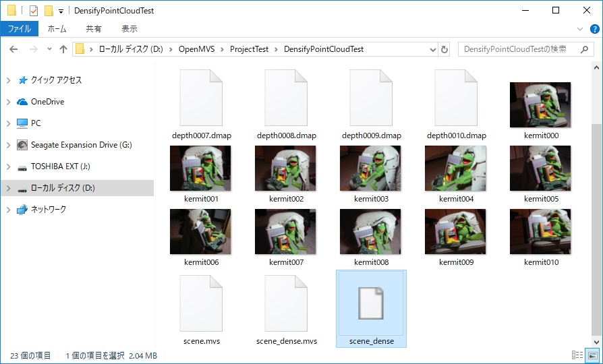Viewport: 603px width, 364px height.
Task: Select the scene.mvs file icon
Action: [x=201, y=303]
